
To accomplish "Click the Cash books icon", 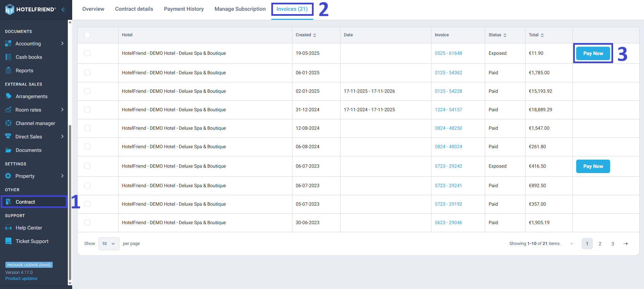I will pyautogui.click(x=8, y=57).
